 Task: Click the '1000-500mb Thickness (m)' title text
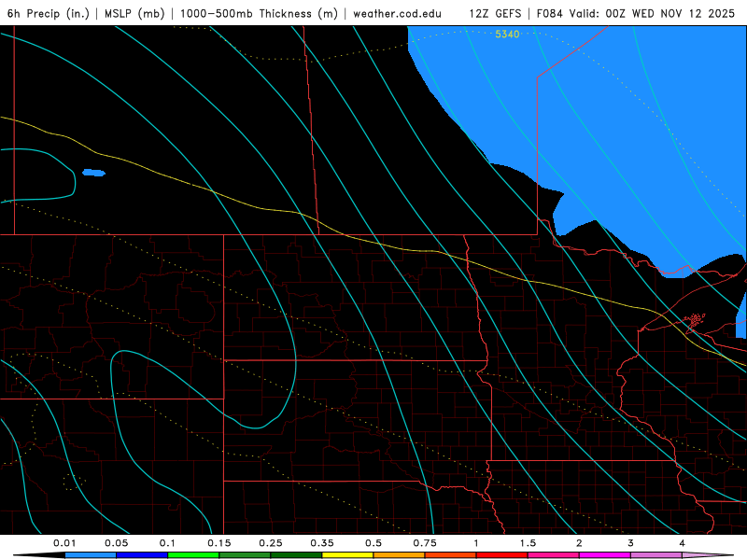click(x=259, y=13)
